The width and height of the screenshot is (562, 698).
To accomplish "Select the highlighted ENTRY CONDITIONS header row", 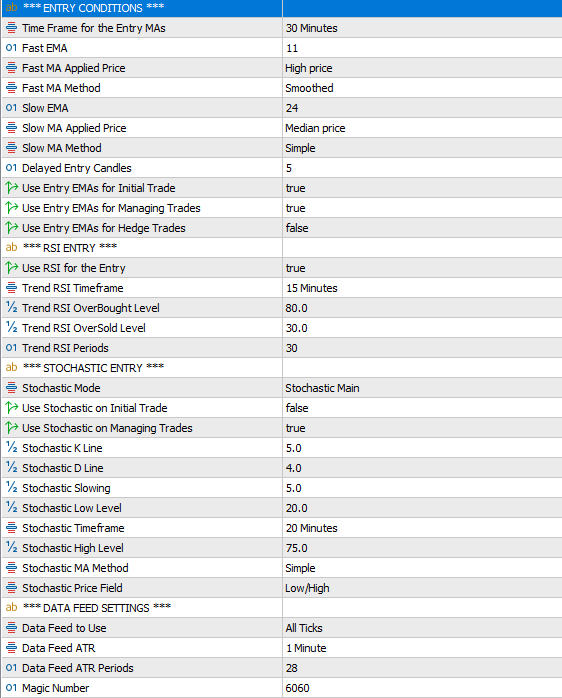I will point(282,8).
